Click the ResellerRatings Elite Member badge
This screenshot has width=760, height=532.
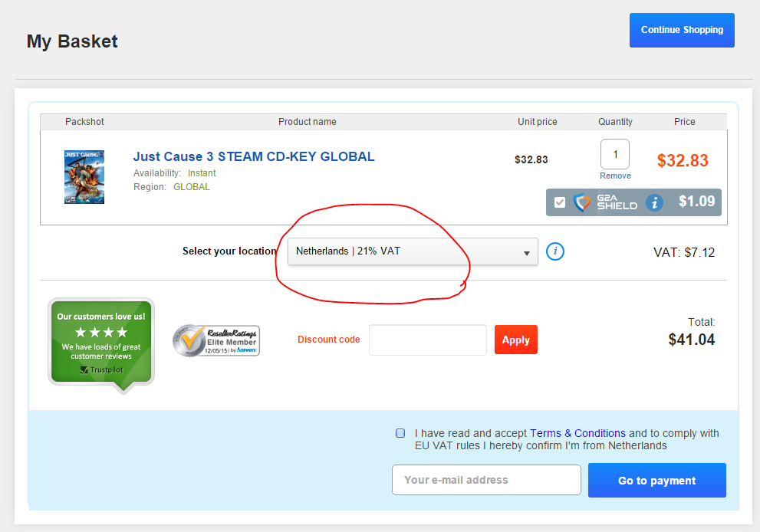(x=216, y=340)
